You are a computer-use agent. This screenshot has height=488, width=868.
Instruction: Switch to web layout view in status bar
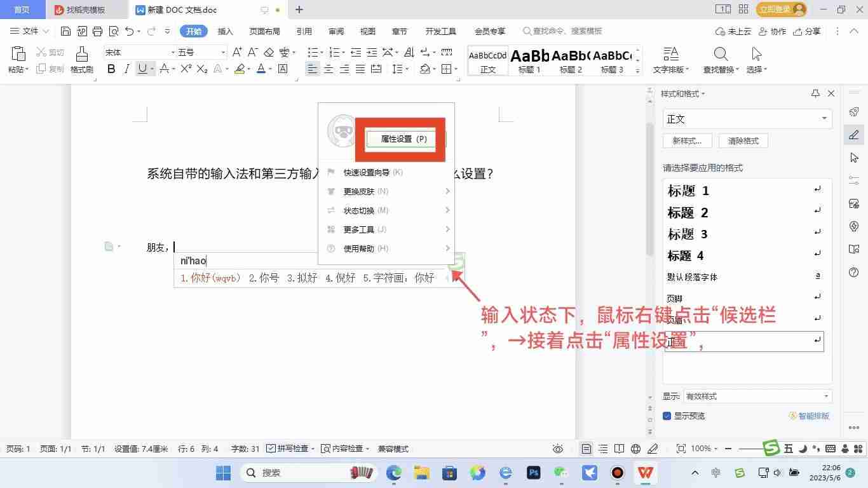(x=636, y=449)
